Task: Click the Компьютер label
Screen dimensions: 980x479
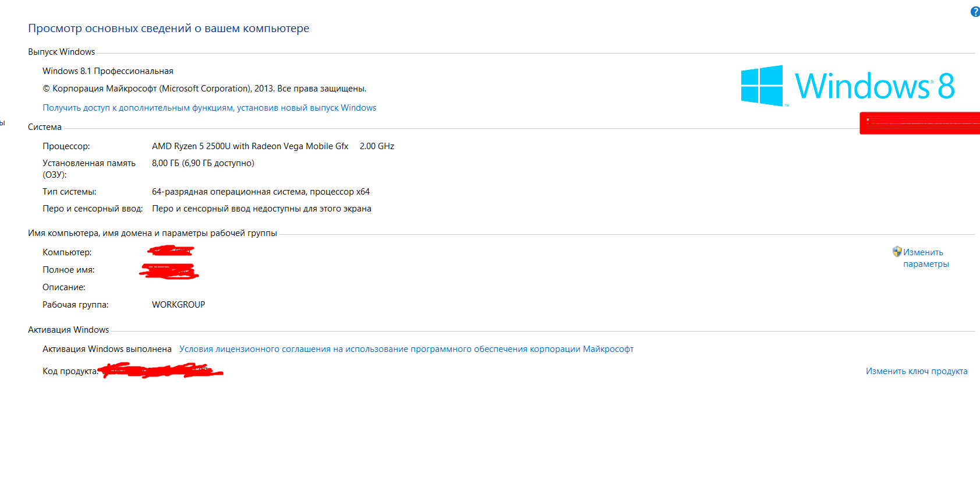Action: click(x=67, y=252)
